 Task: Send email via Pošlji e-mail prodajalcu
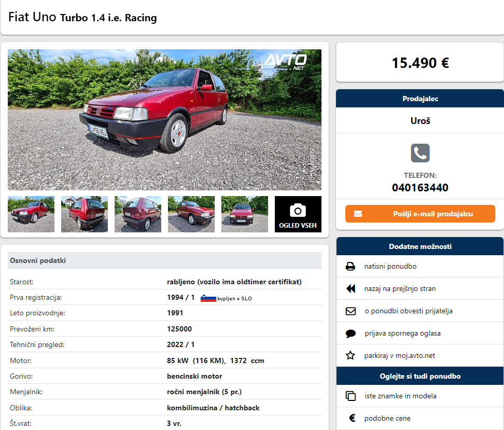(420, 214)
